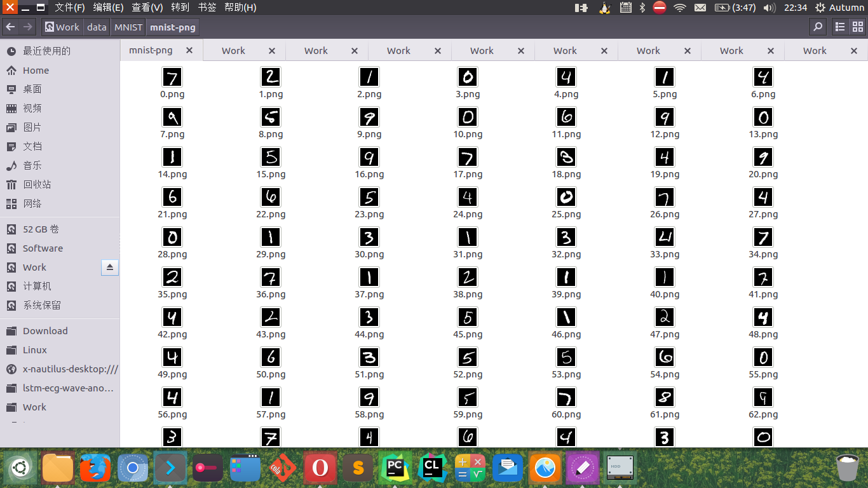Open the 书签 menu
The height and width of the screenshot is (488, 868).
click(207, 8)
